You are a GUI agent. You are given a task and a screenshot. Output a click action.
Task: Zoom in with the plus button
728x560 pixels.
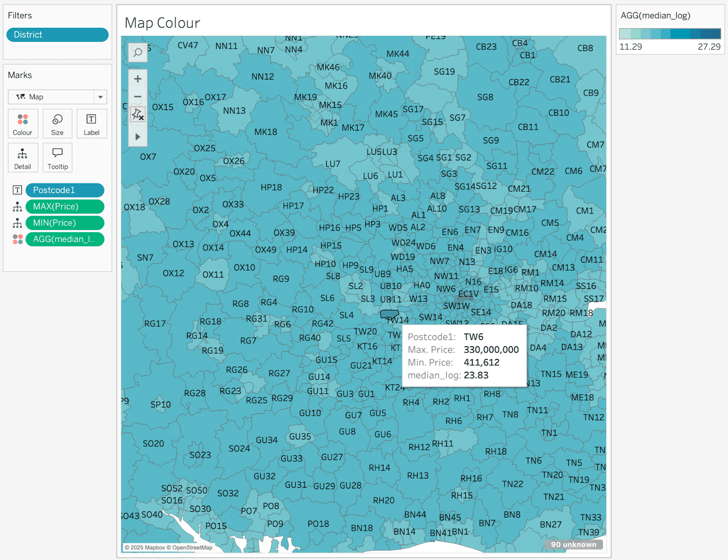[137, 79]
